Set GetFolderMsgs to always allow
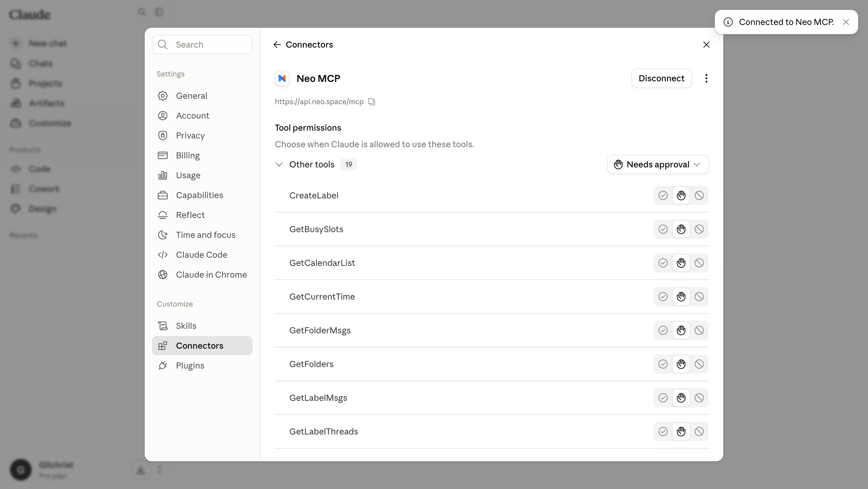Image resolution: width=868 pixels, height=489 pixels. pos(663,330)
